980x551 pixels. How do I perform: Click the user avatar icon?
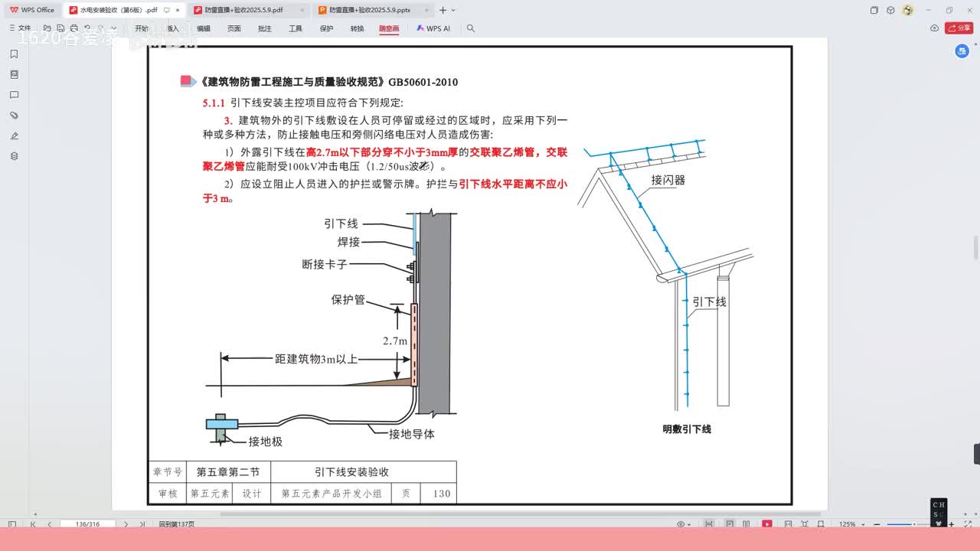908,10
